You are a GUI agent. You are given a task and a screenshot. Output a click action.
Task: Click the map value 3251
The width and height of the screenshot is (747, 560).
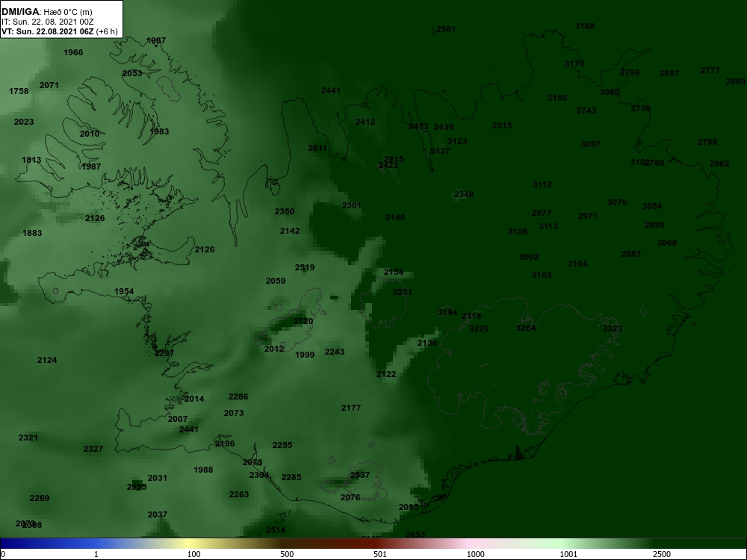[x=402, y=293]
